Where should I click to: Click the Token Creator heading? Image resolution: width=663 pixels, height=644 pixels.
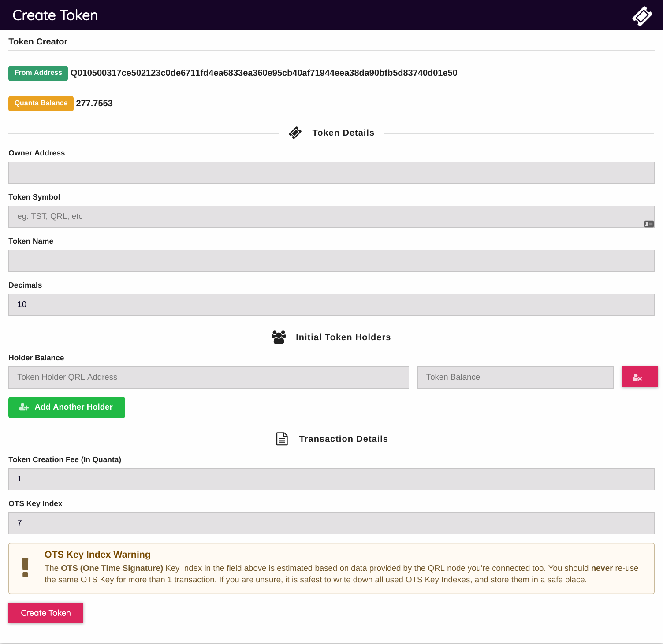tap(38, 41)
